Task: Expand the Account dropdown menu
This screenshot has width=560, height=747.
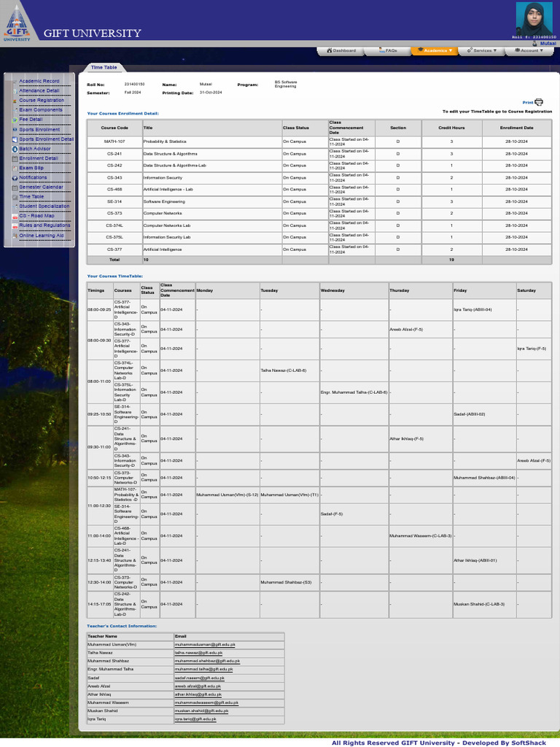Action: (529, 50)
